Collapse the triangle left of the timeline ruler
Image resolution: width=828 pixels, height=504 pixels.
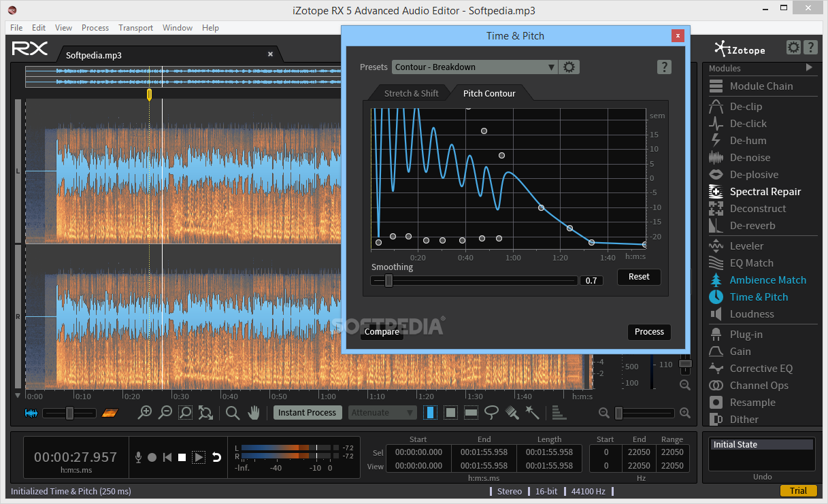coord(18,396)
